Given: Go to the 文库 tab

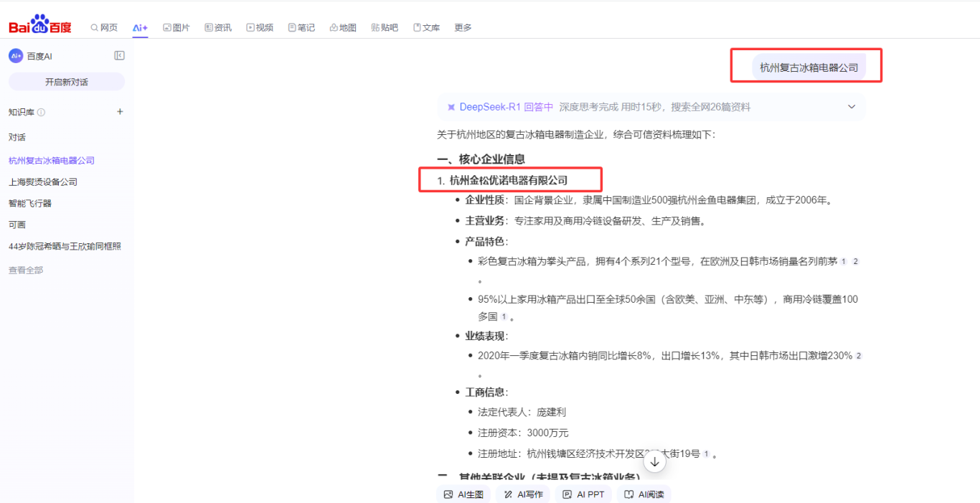Looking at the screenshot, I should (426, 27).
